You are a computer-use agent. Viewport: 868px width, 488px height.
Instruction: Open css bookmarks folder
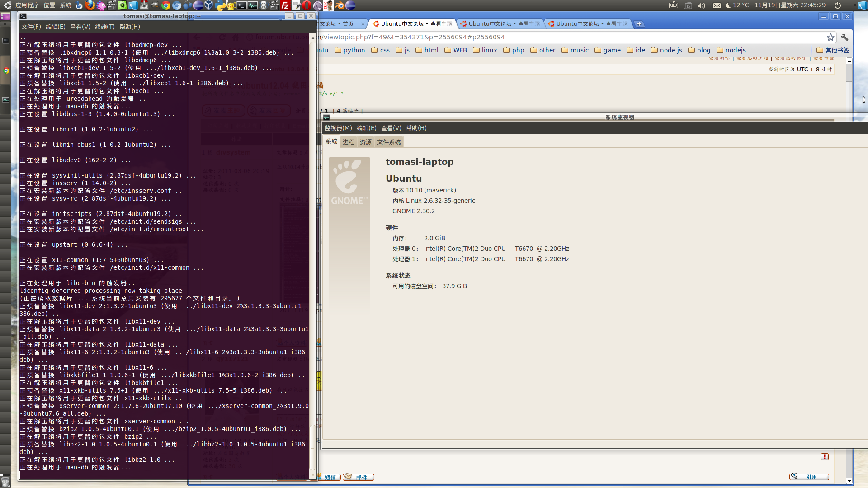coord(380,50)
